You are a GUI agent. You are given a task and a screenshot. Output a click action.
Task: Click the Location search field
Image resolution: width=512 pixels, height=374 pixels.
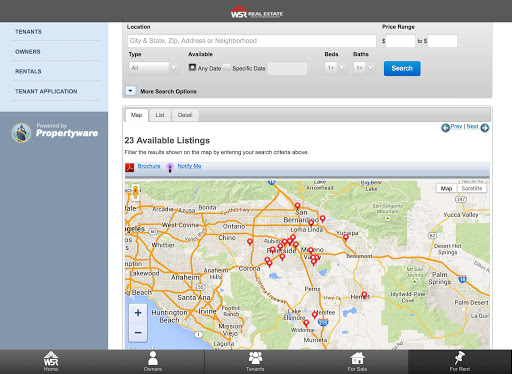(x=252, y=41)
